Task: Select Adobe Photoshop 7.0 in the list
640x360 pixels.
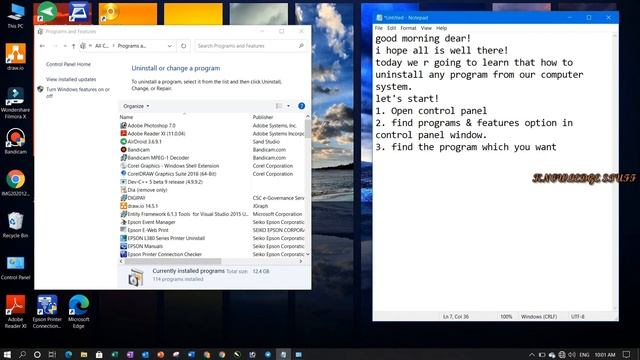Action: tap(151, 126)
